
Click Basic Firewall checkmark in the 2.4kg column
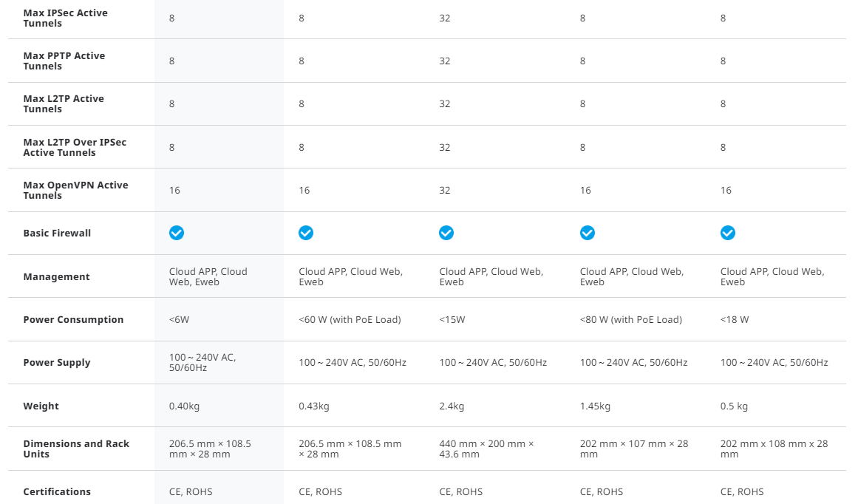pyautogui.click(x=446, y=233)
